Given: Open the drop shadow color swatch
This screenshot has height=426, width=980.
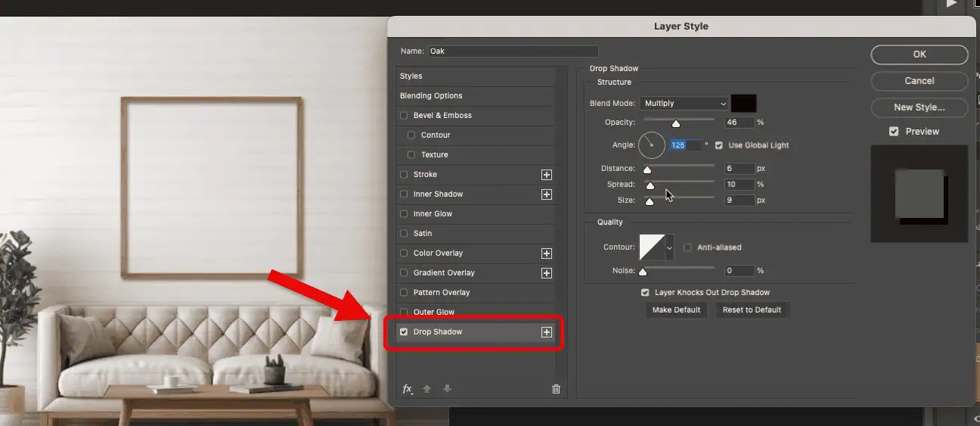Looking at the screenshot, I should pyautogui.click(x=744, y=104).
